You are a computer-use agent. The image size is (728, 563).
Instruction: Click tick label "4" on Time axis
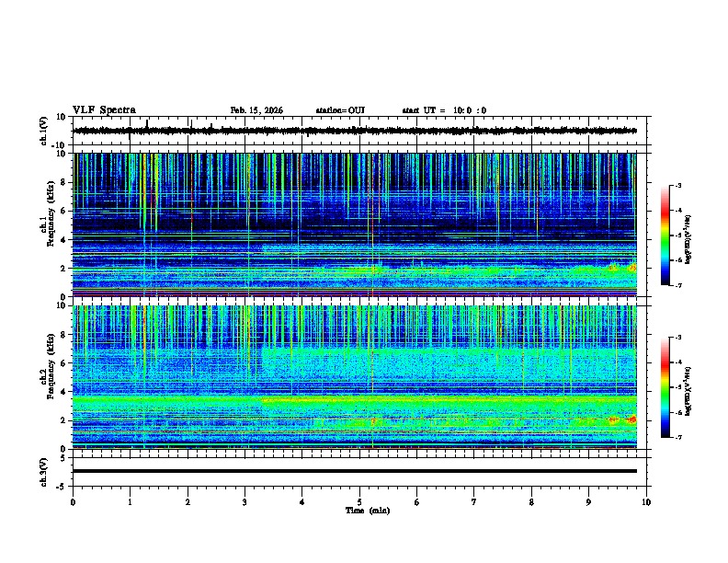point(301,502)
